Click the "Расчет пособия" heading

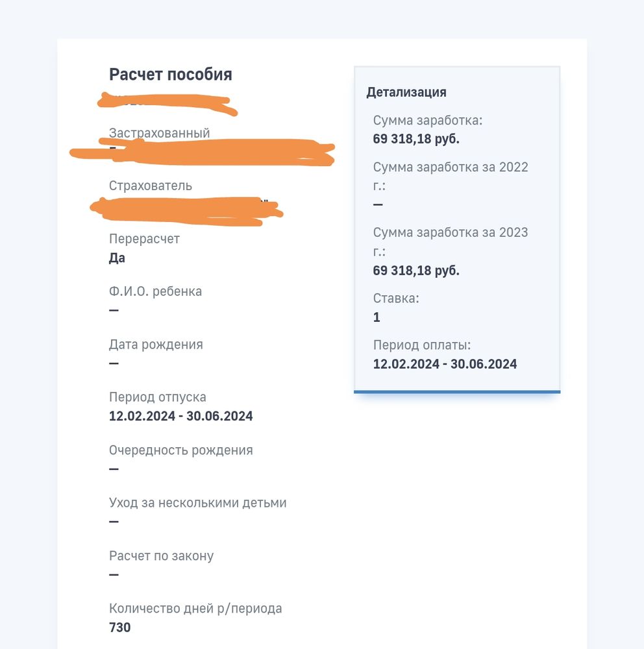170,75
